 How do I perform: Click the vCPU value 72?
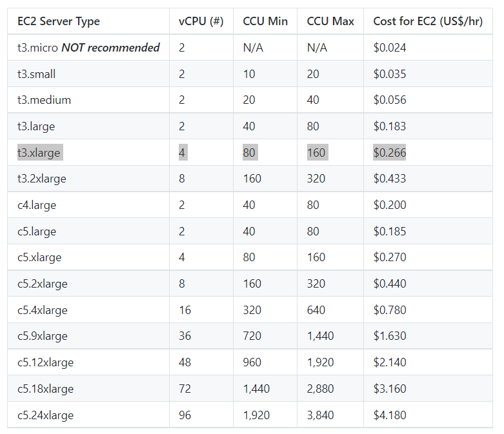point(185,389)
